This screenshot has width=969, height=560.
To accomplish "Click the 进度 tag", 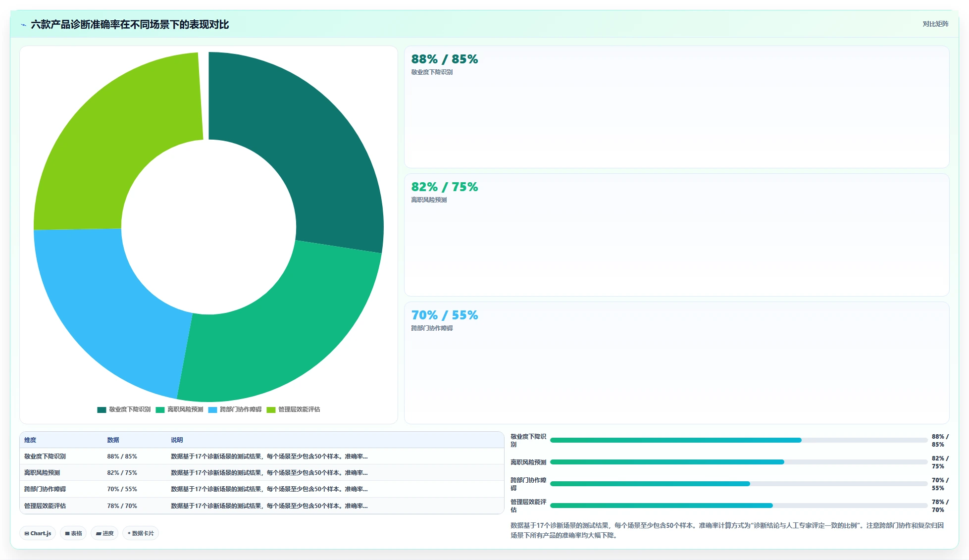I will (x=104, y=533).
